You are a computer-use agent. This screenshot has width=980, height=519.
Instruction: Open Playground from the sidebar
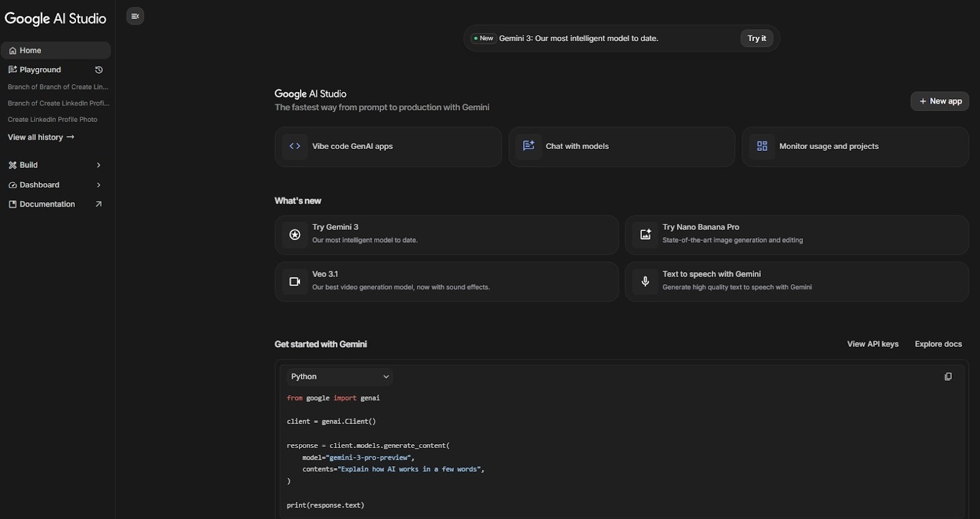tap(40, 70)
